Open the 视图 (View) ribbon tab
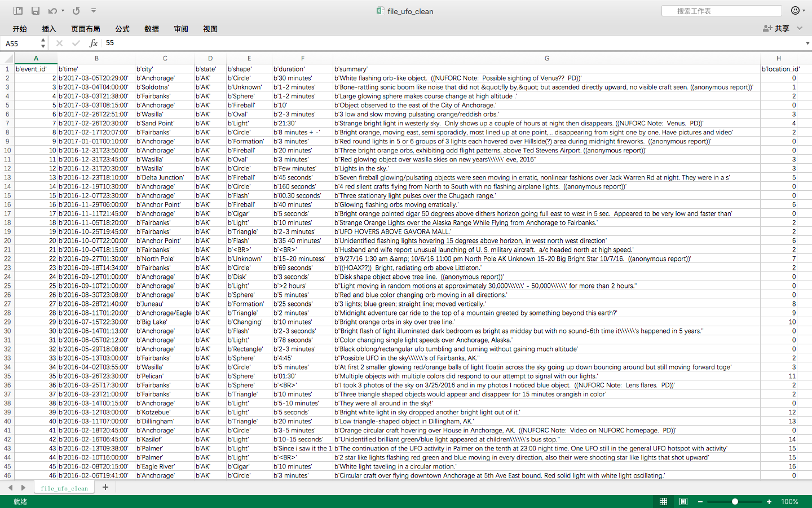This screenshot has width=812, height=508. (210, 29)
